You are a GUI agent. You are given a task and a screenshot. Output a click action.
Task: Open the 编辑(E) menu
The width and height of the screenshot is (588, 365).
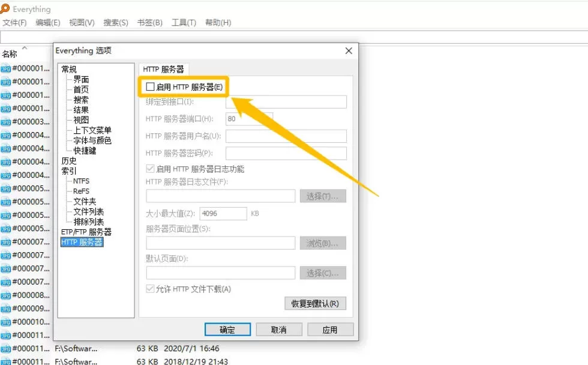(x=48, y=22)
